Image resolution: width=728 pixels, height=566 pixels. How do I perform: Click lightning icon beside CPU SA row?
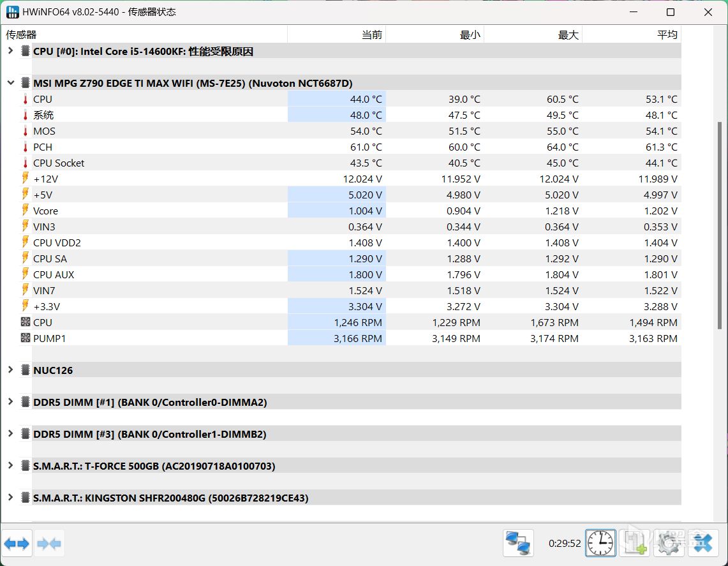26,258
